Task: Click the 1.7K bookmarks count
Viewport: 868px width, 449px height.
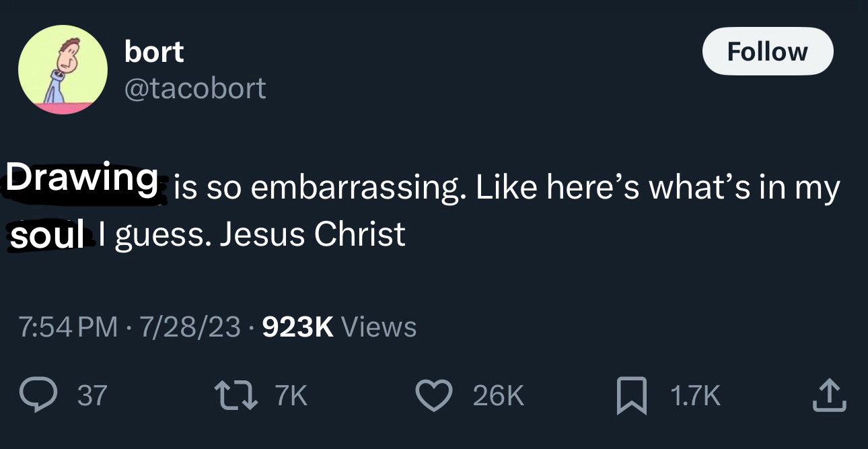Action: [696, 396]
